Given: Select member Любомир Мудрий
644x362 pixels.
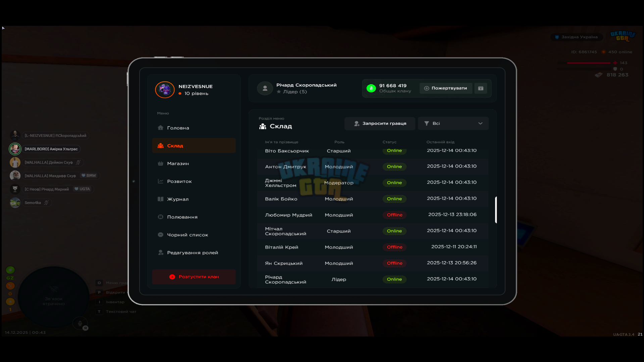Looking at the screenshot, I should click(x=373, y=215).
